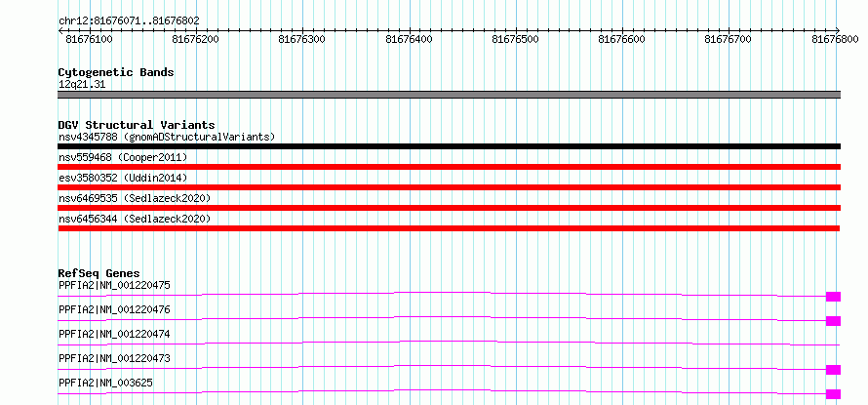Click the intron line of NM_001220474
Image resolution: width=868 pixels, height=405 pixels.
tap(449, 343)
